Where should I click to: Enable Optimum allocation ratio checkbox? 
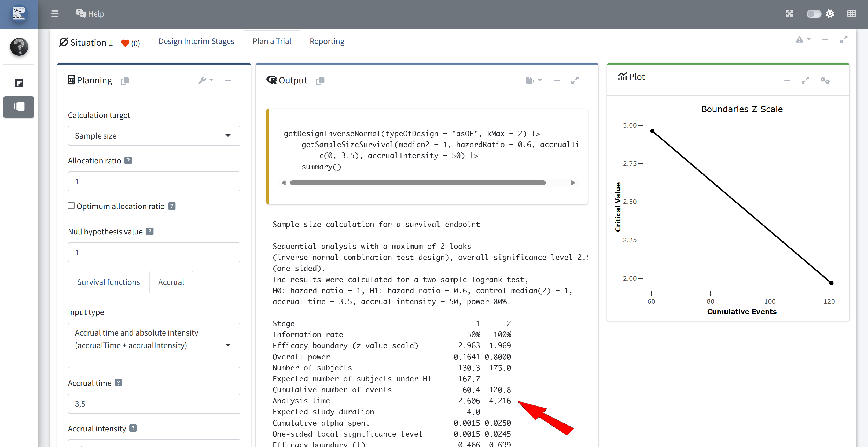(x=71, y=206)
